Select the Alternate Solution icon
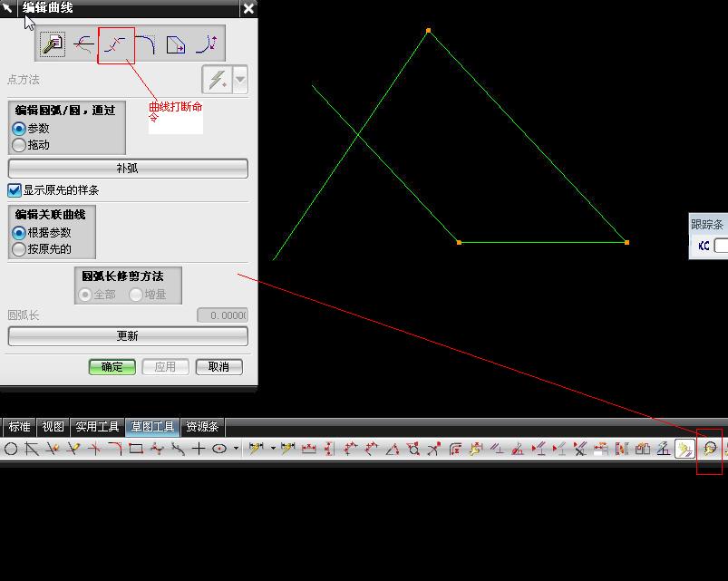The width and height of the screenshot is (728, 581). click(643, 449)
